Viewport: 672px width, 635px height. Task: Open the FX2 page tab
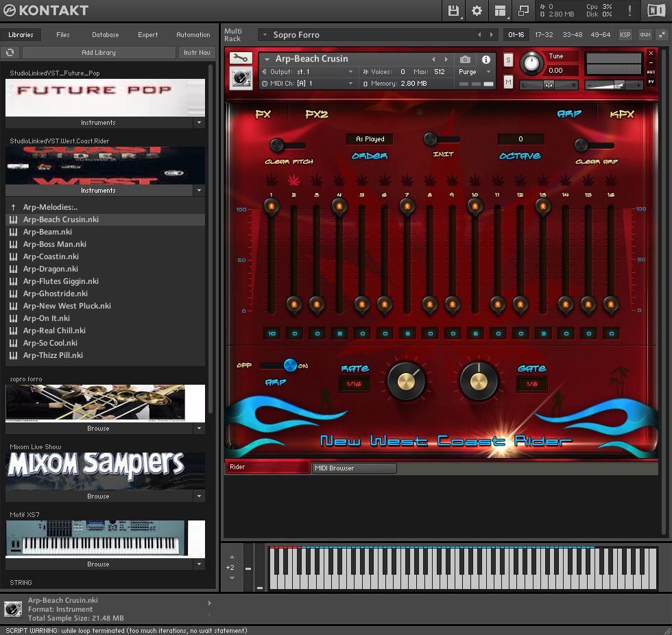coord(317,115)
